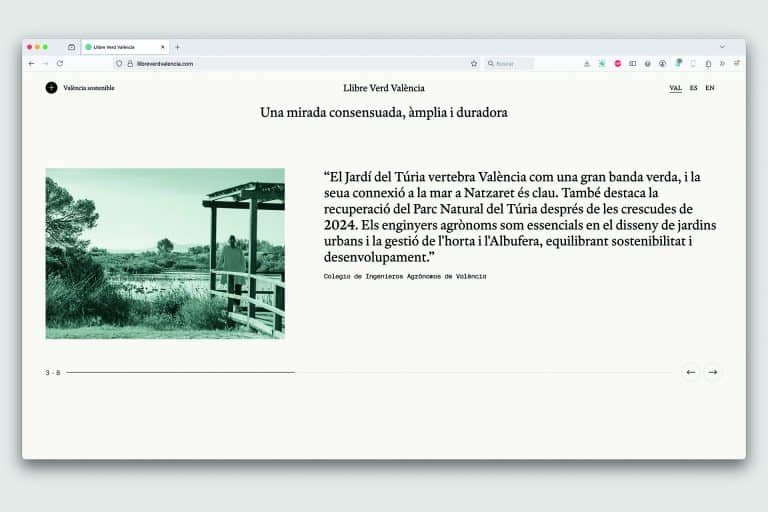The width and height of the screenshot is (768, 512).
Task: Expand the toolbar overflow double chevron
Action: pos(722,64)
